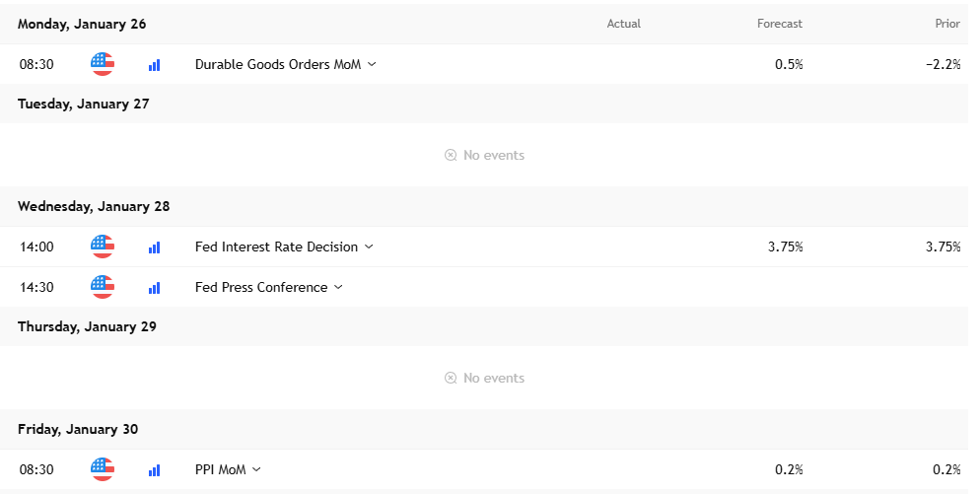Click US flag beside Fed Press Conference
980x494 pixels.
pos(103,286)
